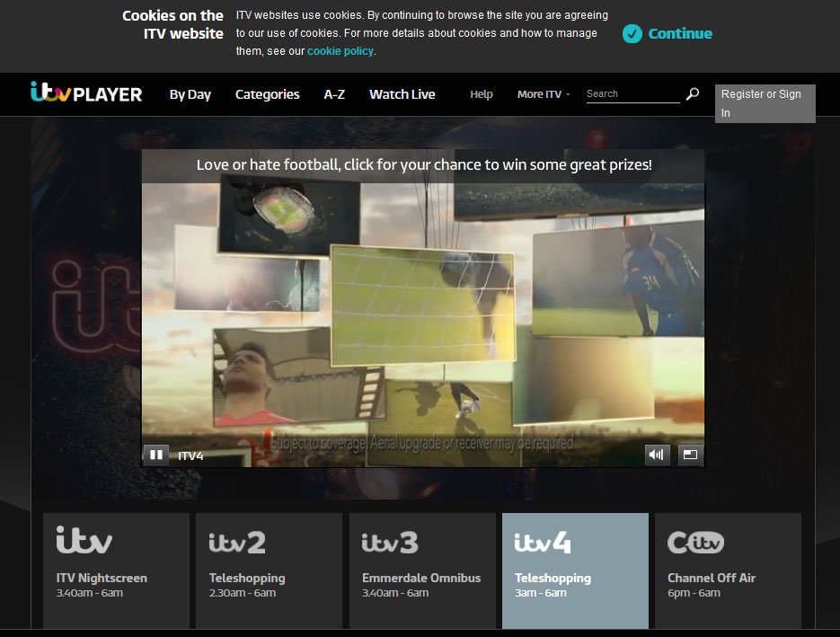The width and height of the screenshot is (840, 637).
Task: Mute the video volume icon
Action: pyautogui.click(x=657, y=455)
